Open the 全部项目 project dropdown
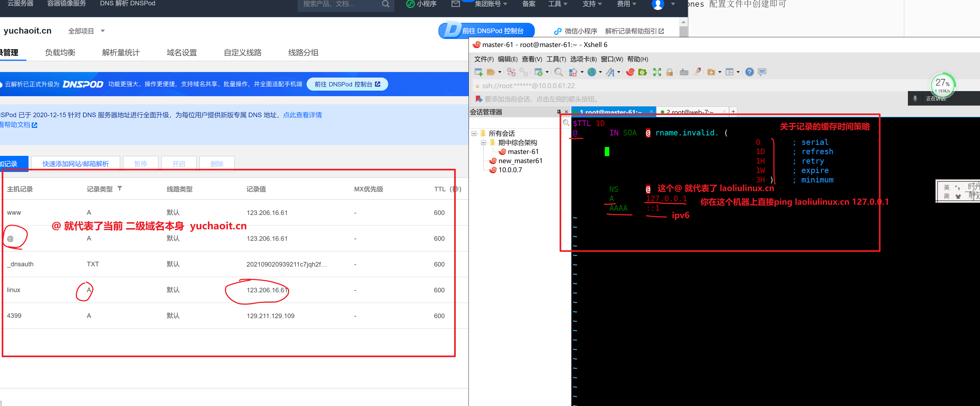 pyautogui.click(x=86, y=31)
